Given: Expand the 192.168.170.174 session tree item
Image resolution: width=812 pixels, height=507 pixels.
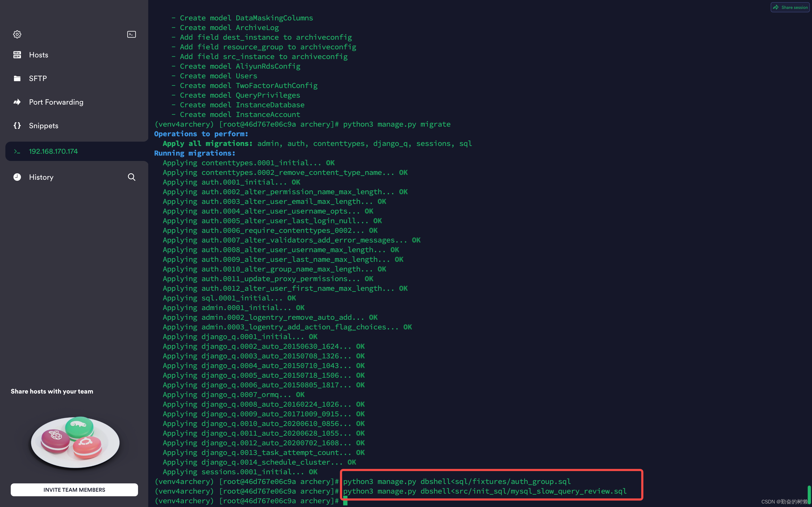Looking at the screenshot, I should 17,151.
